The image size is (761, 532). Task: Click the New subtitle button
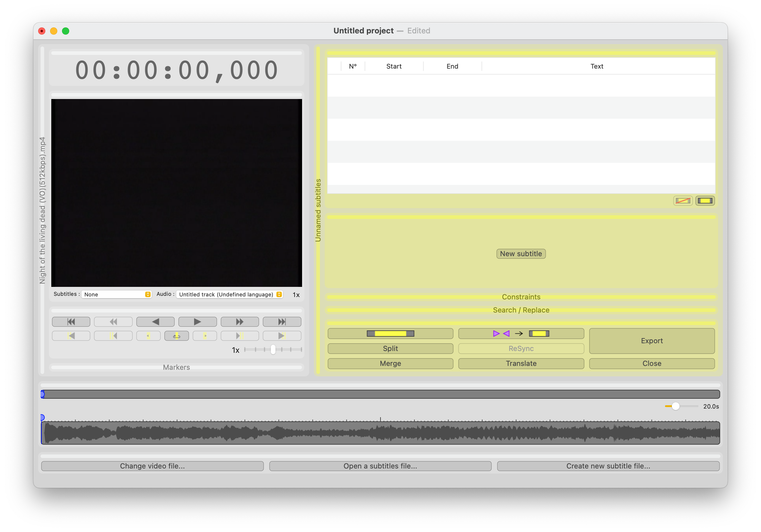coord(521,253)
